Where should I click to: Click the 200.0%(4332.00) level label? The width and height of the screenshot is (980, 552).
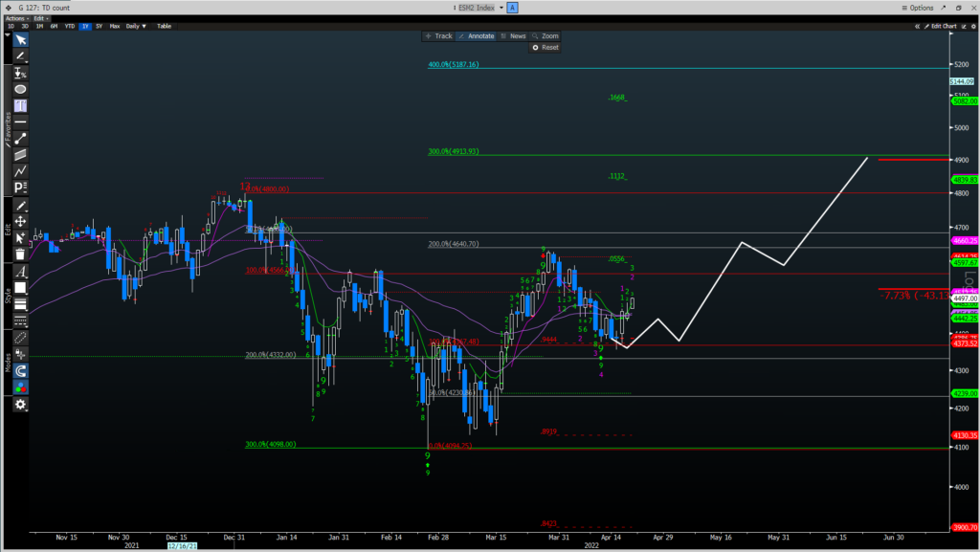[x=270, y=355]
